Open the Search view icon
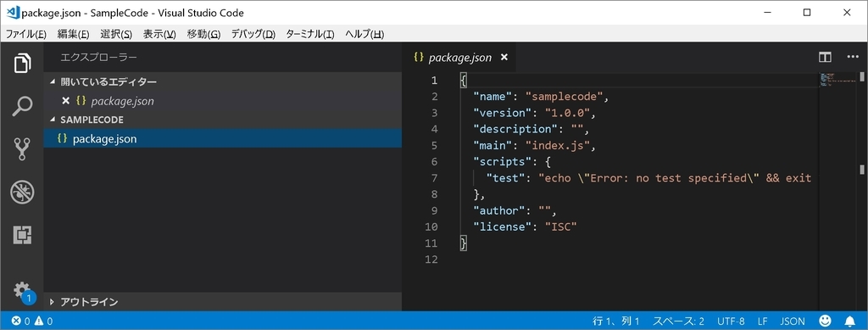The height and width of the screenshot is (330, 868). coord(22,106)
